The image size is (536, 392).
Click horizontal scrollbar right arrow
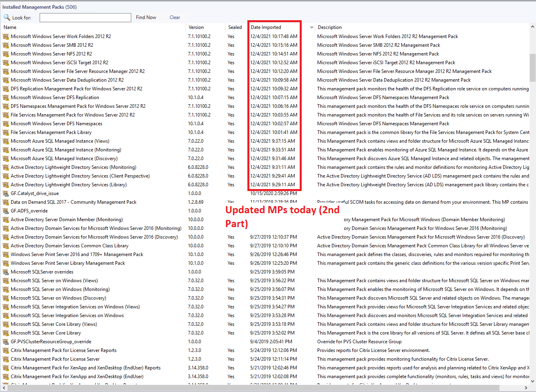pyautogui.click(x=526, y=388)
